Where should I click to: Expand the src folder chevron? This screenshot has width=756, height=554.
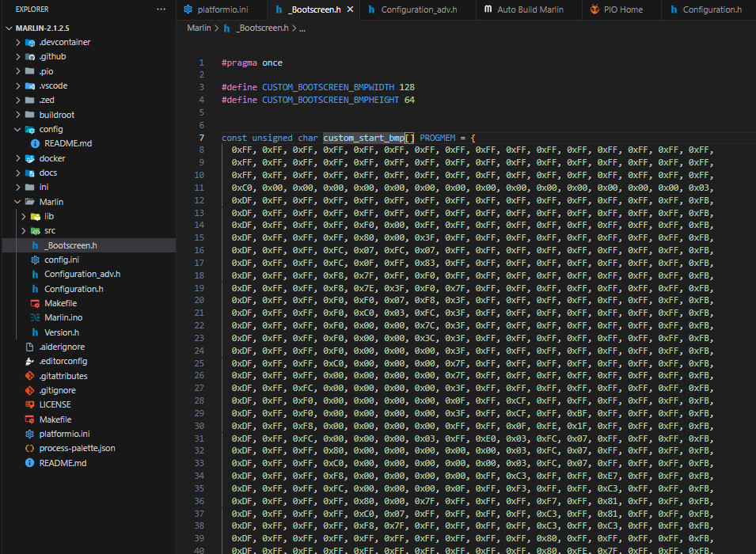coord(23,231)
